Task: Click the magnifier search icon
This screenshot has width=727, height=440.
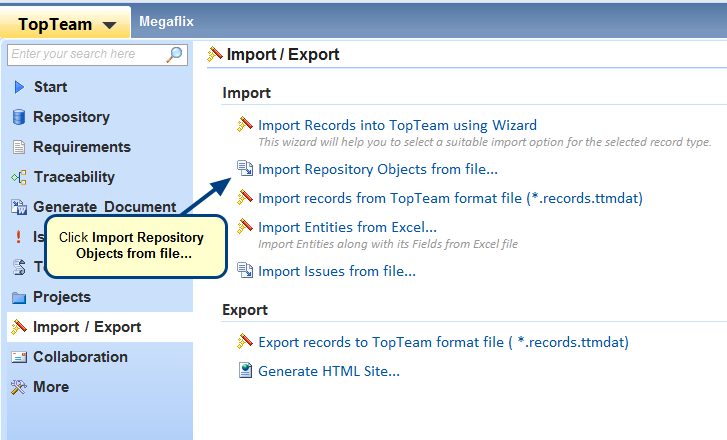Action: coord(175,54)
